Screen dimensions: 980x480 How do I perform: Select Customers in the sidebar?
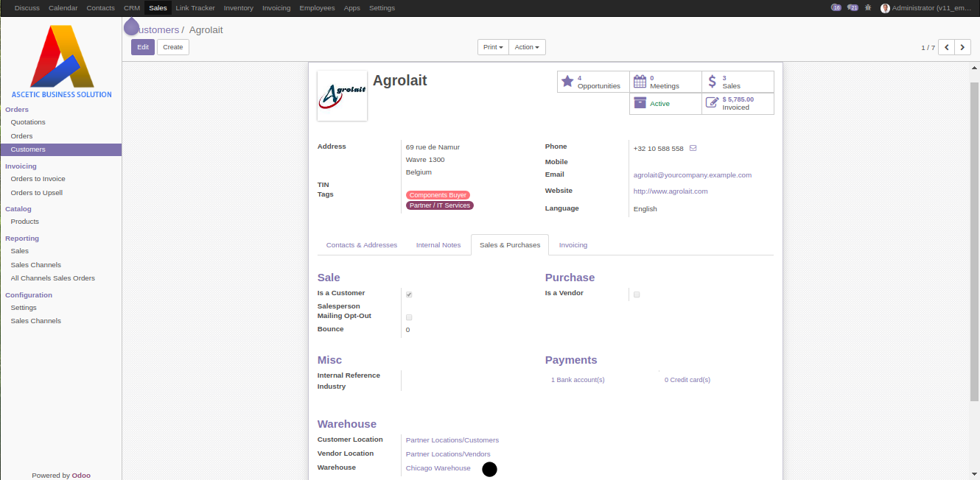click(x=60, y=149)
